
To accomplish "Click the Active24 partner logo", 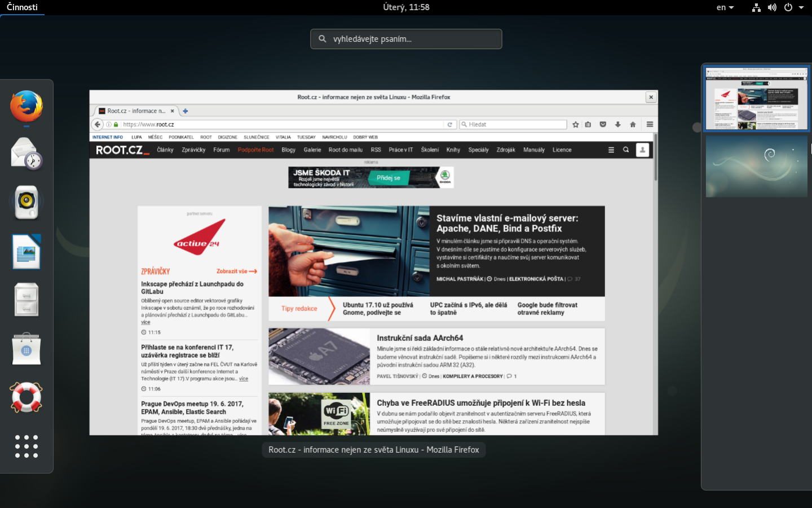I will click(x=199, y=238).
